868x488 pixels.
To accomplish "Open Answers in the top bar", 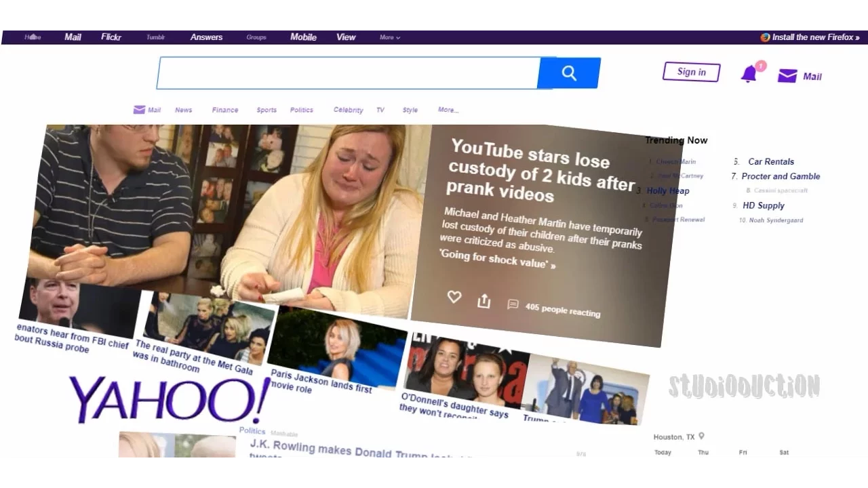I will (x=206, y=37).
